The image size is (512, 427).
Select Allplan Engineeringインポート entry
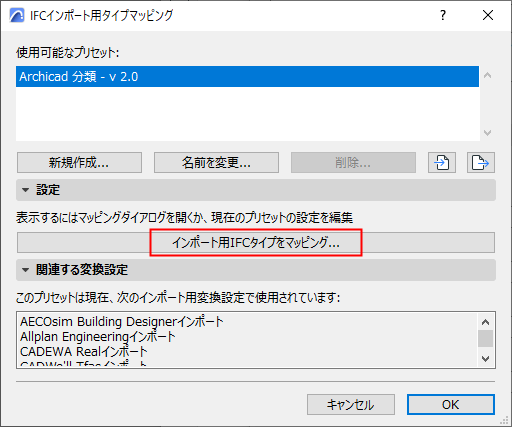pos(97,337)
